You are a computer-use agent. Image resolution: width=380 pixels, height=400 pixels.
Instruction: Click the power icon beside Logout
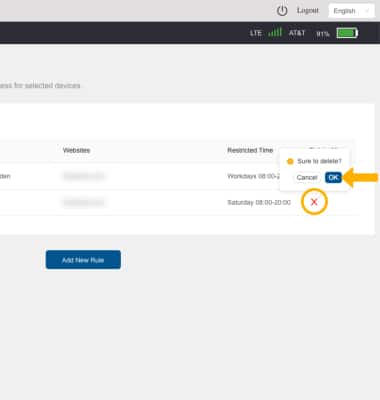pyautogui.click(x=282, y=11)
